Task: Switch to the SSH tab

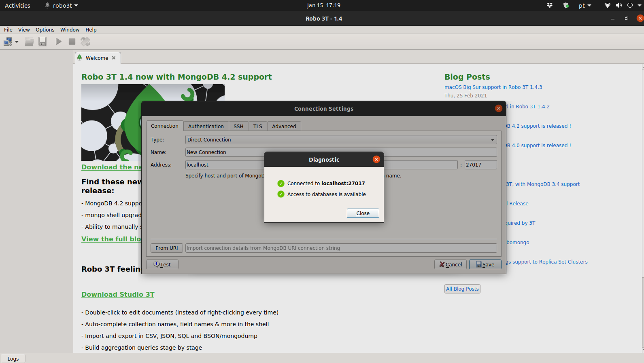Action: pyautogui.click(x=239, y=126)
